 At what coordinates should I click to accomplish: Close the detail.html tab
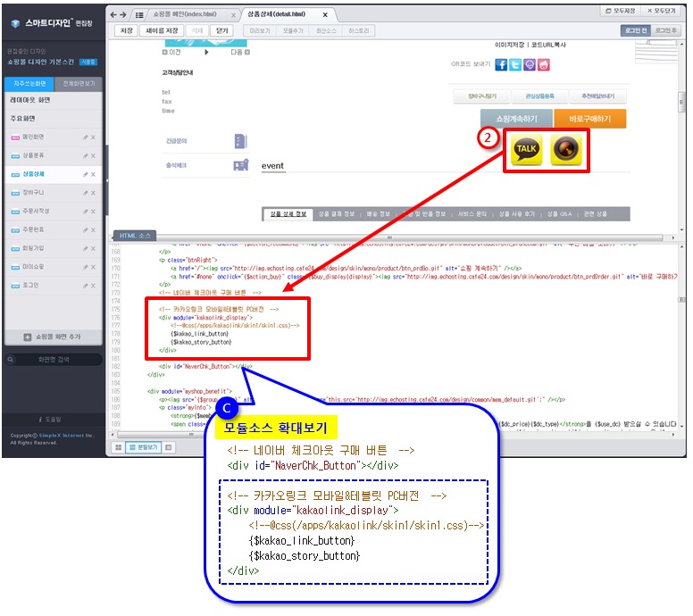325,14
